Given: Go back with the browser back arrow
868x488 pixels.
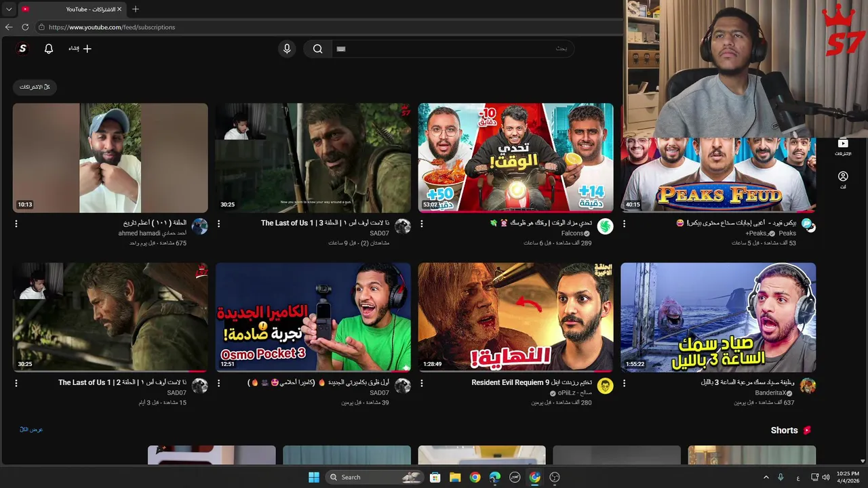Looking at the screenshot, I should tap(9, 27).
